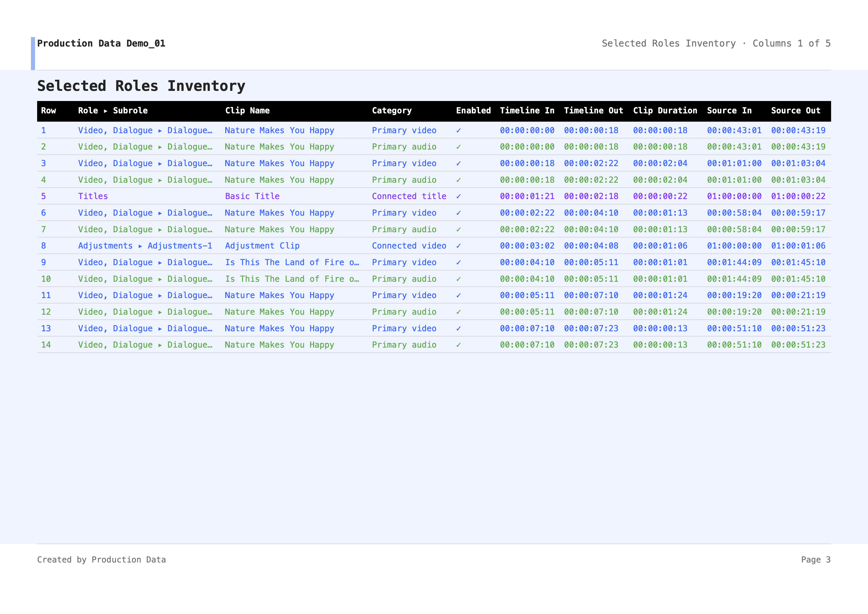This screenshot has width=868, height=614.
Task: Select Video, Dialogue role cell in row 11
Action: click(x=145, y=295)
